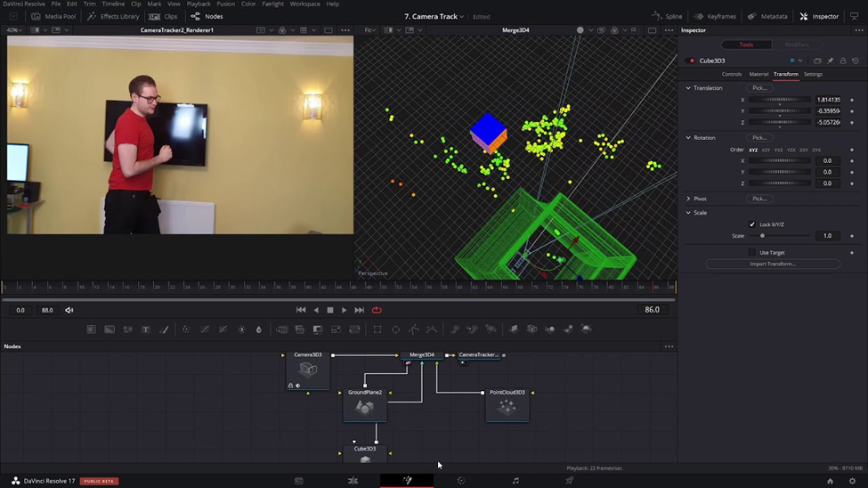Open the Playback menu

(x=199, y=4)
